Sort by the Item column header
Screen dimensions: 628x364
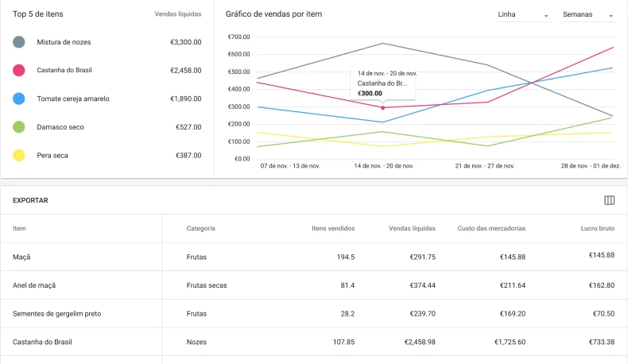19,228
